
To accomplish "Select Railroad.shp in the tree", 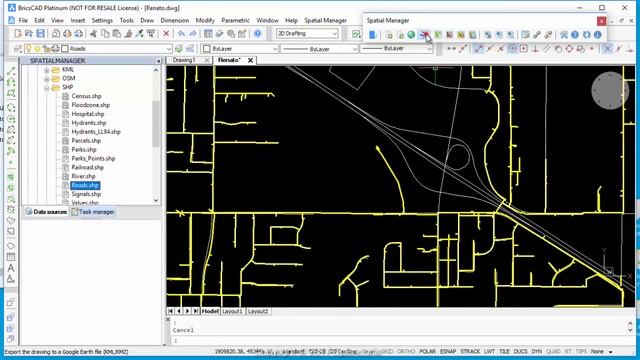I will [x=88, y=167].
